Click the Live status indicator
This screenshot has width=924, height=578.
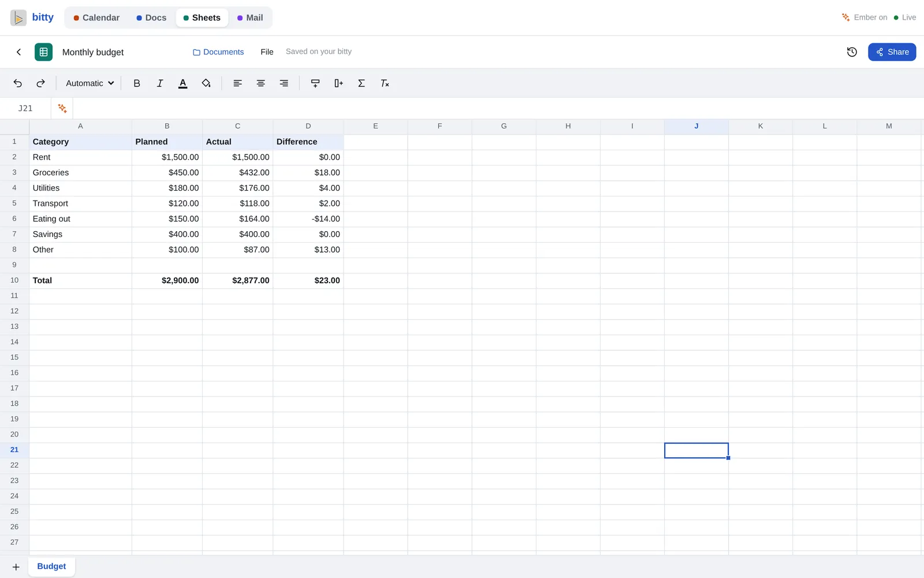click(905, 17)
